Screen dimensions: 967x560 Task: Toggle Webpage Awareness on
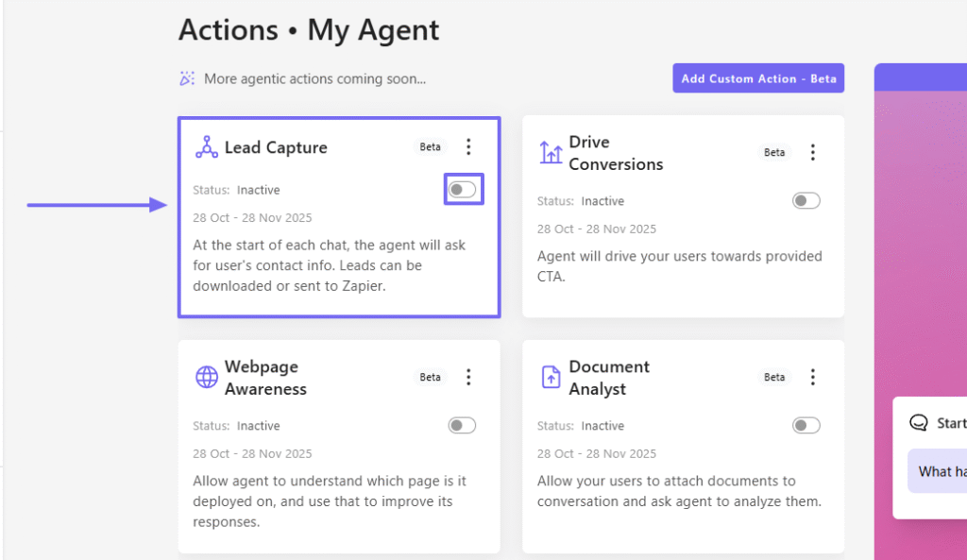click(462, 426)
